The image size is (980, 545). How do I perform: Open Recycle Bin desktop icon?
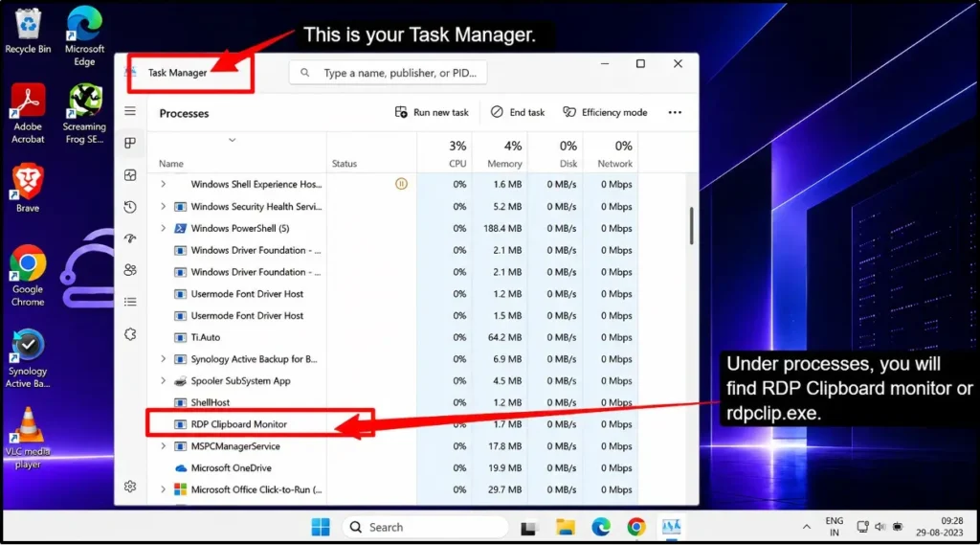pyautogui.click(x=28, y=30)
